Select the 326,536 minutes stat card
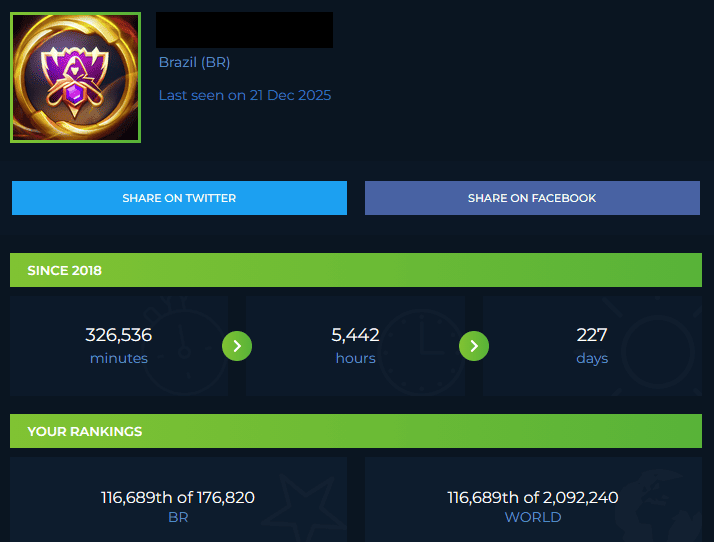This screenshot has height=542, width=714. [119, 346]
